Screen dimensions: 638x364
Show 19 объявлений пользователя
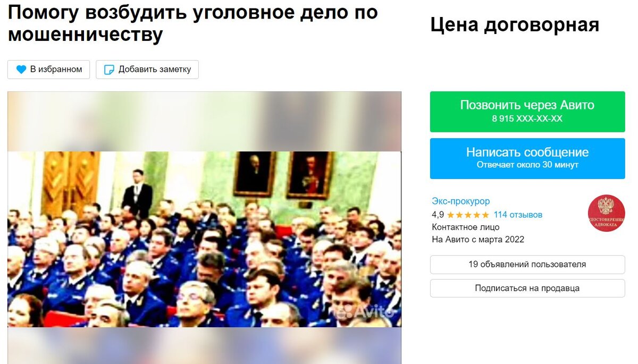(527, 265)
